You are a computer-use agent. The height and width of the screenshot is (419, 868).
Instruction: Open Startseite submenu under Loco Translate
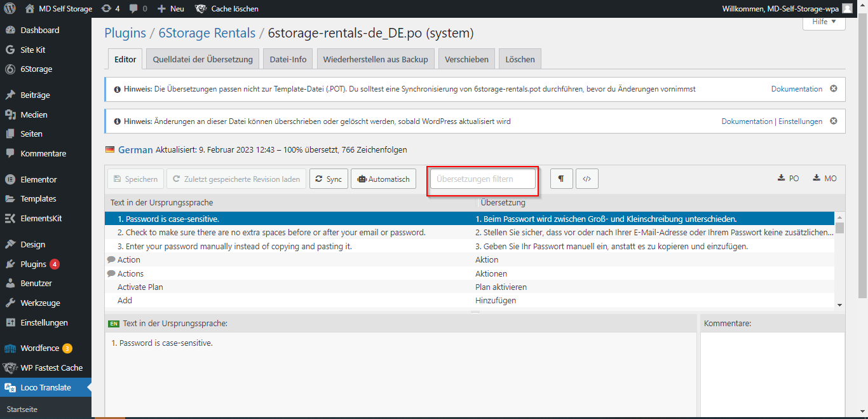(22, 409)
